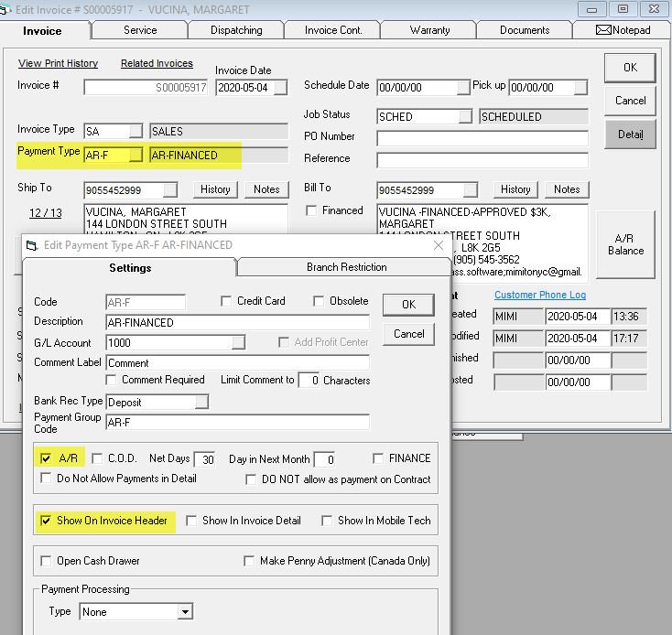
Task: Open the Customer Phone Log link
Action: (540, 295)
